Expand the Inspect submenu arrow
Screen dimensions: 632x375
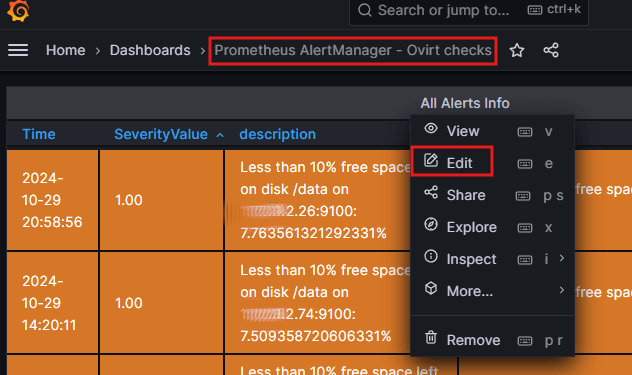click(561, 258)
